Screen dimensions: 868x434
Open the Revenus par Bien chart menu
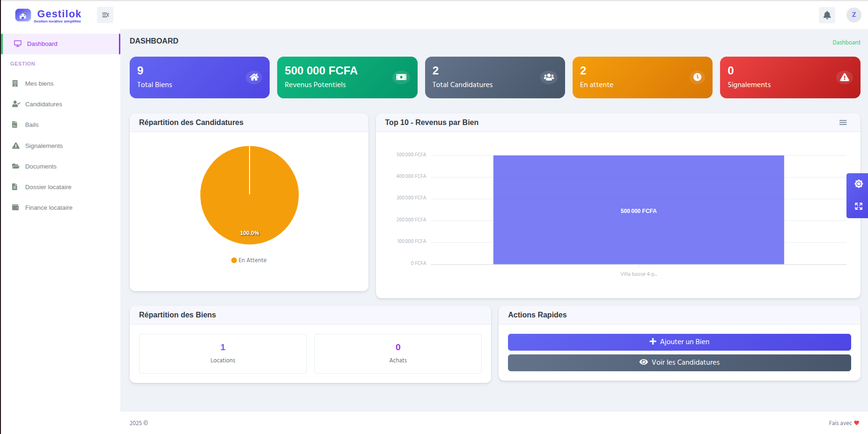(843, 122)
